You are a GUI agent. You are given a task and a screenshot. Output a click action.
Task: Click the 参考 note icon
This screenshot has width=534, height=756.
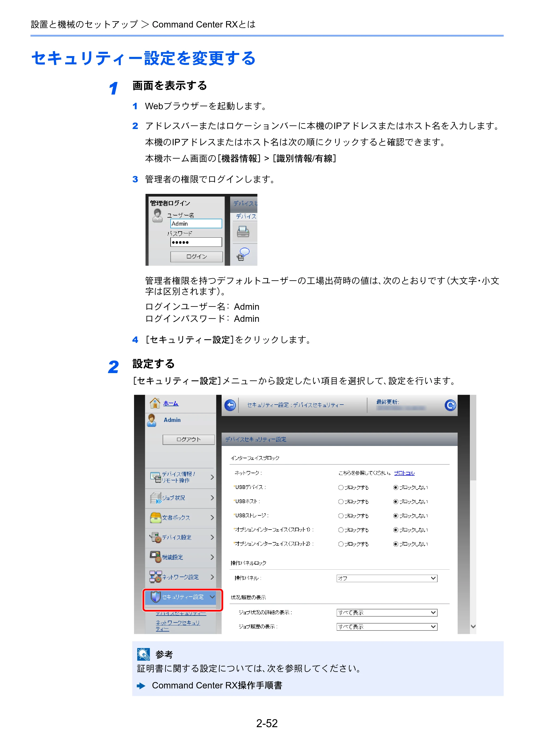144,654
